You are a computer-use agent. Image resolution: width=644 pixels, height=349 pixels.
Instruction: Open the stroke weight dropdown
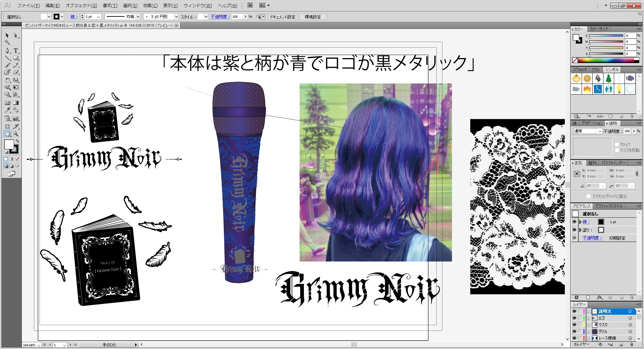(99, 17)
